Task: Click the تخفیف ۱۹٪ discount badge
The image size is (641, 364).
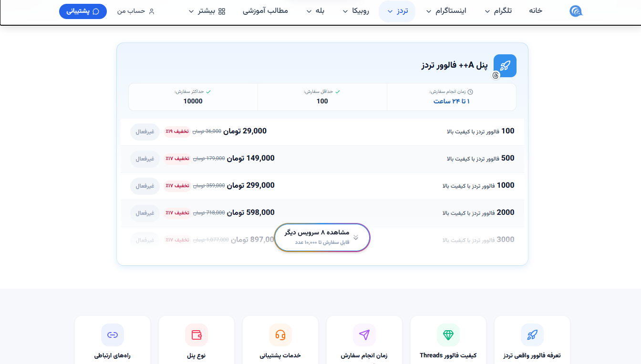Action: (177, 131)
